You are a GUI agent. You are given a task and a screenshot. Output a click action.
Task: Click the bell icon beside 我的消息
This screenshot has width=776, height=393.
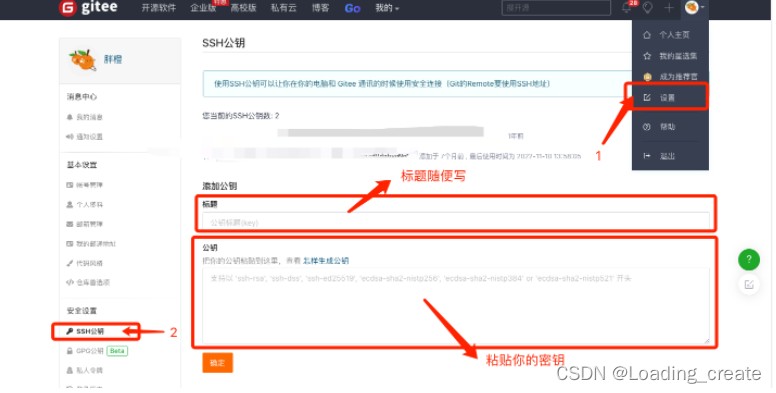click(70, 117)
